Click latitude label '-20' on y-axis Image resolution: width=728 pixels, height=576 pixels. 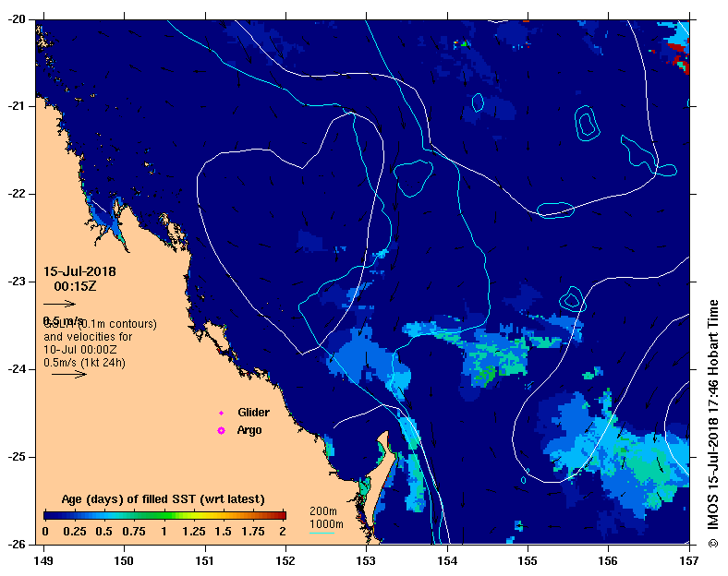tap(17, 19)
